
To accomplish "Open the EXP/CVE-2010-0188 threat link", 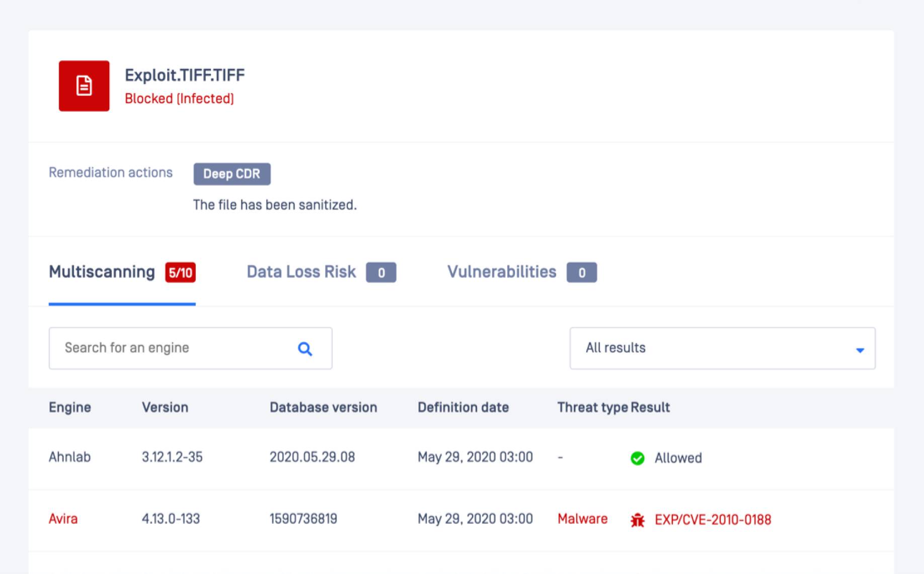I will (713, 519).
